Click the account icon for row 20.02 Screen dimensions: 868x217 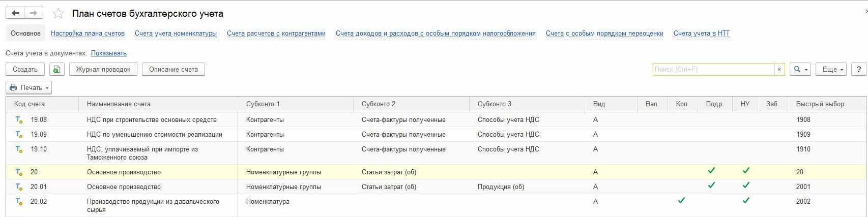19,202
